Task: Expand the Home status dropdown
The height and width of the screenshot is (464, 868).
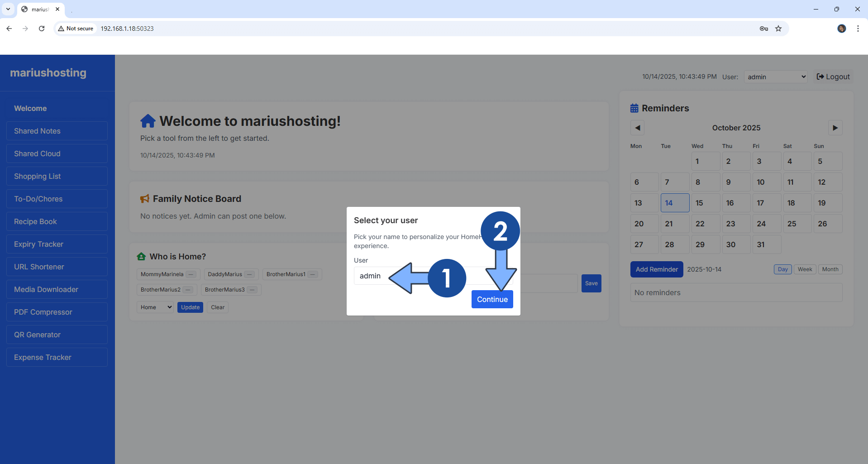Action: point(155,307)
